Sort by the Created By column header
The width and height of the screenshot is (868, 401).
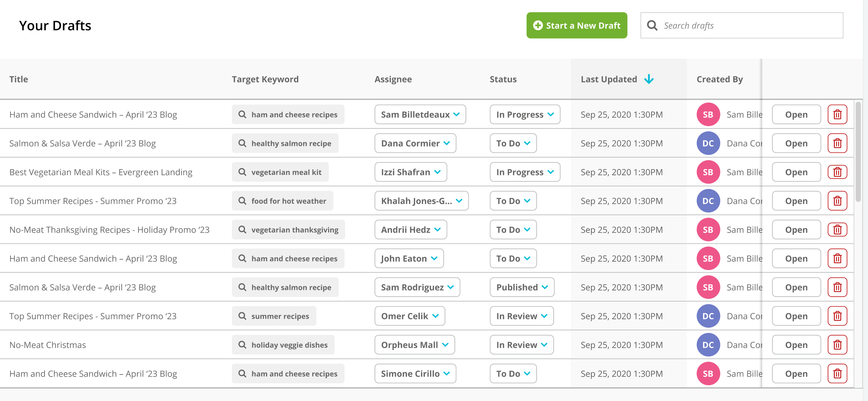click(x=720, y=79)
